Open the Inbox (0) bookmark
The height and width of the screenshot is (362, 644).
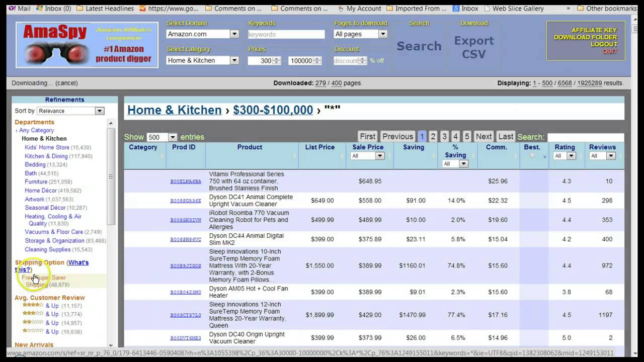pyautogui.click(x=53, y=9)
